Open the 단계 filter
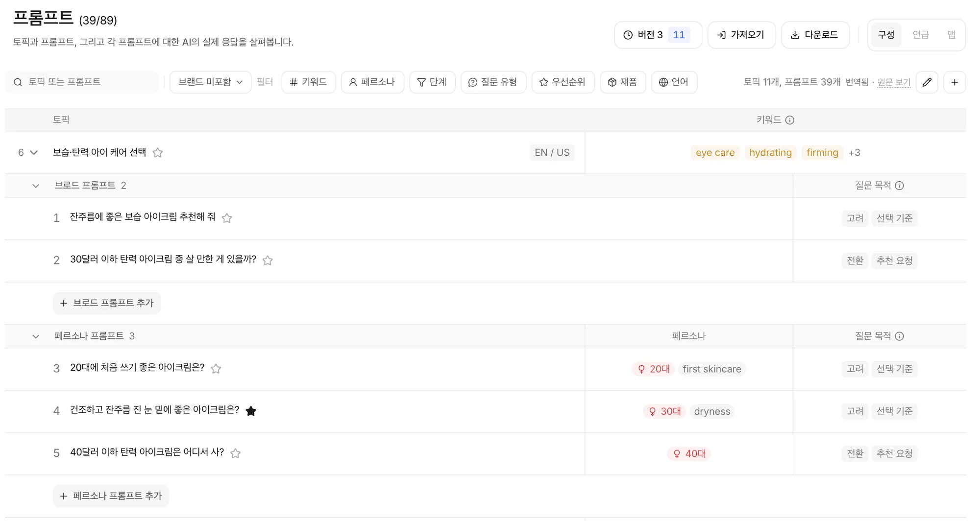The width and height of the screenshot is (980, 521). click(432, 82)
